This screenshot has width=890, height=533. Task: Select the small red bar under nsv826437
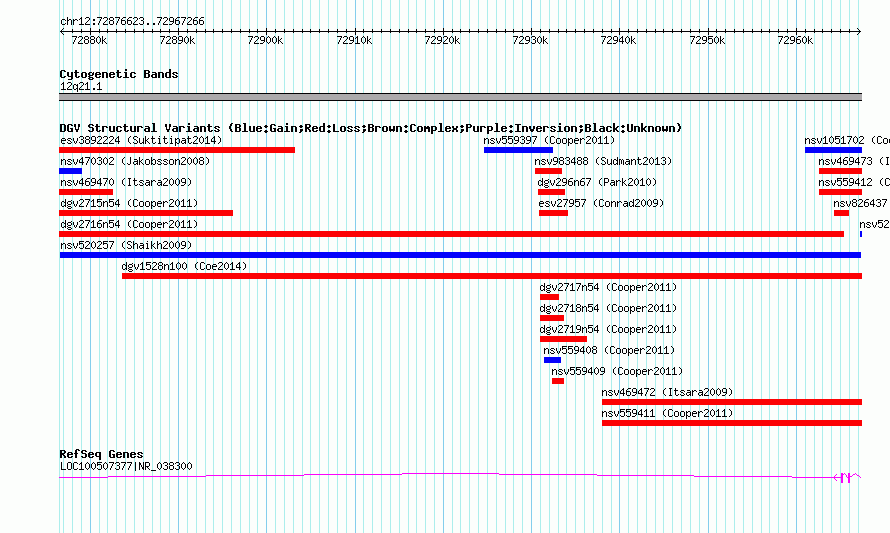[841, 213]
